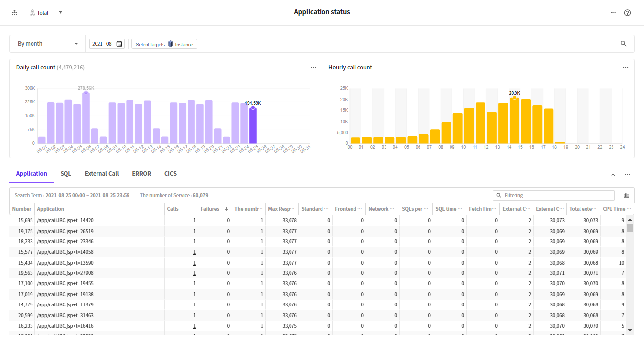
Task: Click the highlighted 08-25 bar in daily chart
Action: pyautogui.click(x=253, y=126)
